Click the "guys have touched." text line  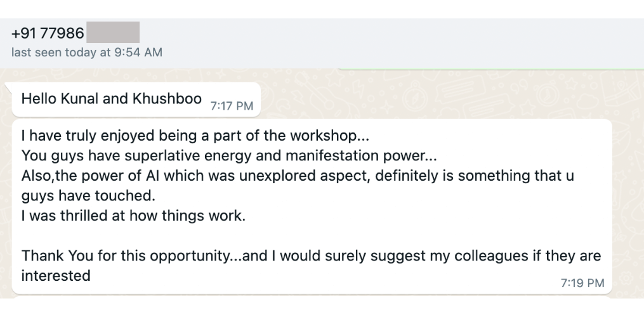(x=88, y=195)
